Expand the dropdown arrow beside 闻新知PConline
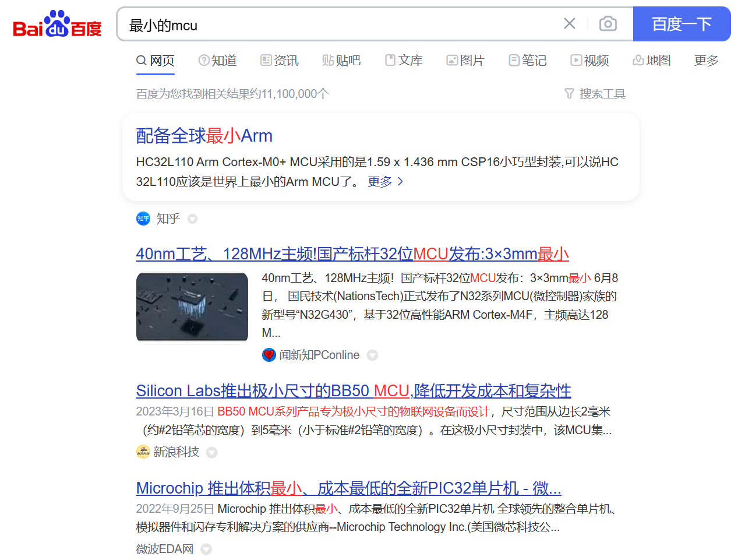The width and height of the screenshot is (738, 560). coord(372,355)
